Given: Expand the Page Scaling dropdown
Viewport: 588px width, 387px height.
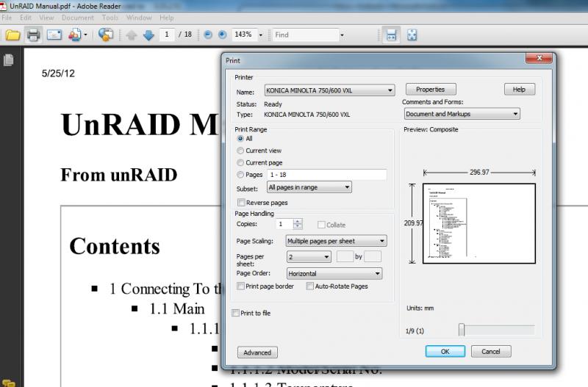Looking at the screenshot, I should coord(336,241).
